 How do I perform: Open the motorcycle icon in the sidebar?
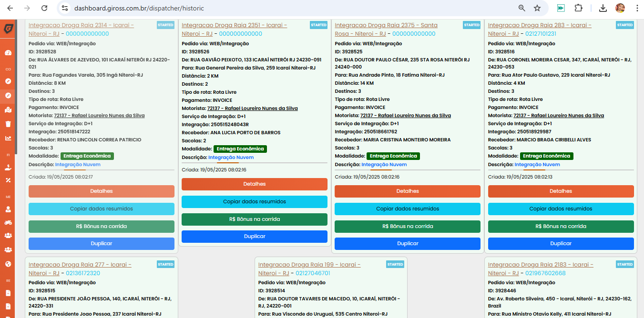coord(8,222)
